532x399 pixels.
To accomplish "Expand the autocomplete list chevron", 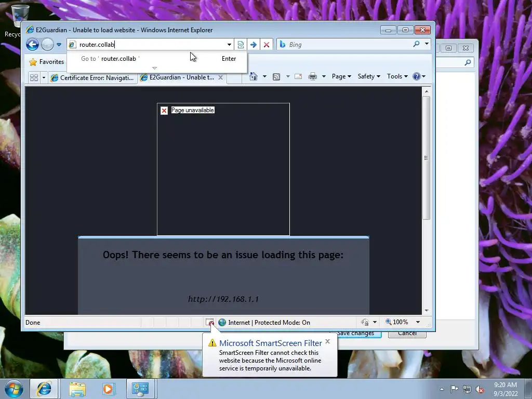I will click(154, 68).
